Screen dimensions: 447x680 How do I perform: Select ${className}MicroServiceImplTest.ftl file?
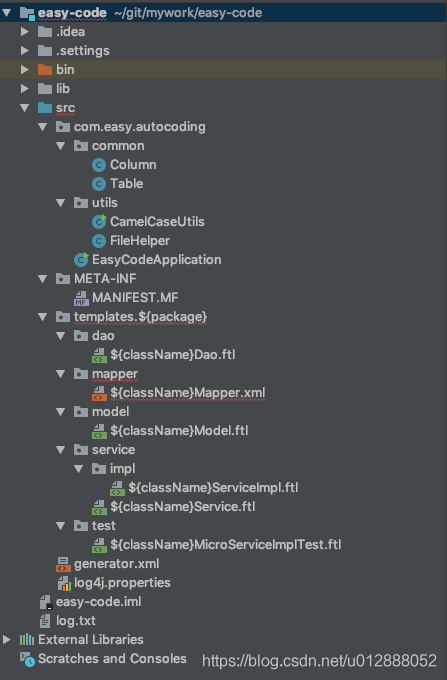(225, 545)
